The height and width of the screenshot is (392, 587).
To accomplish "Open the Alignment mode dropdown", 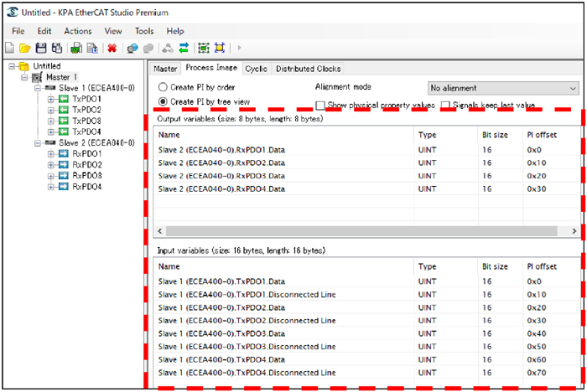I will [502, 88].
